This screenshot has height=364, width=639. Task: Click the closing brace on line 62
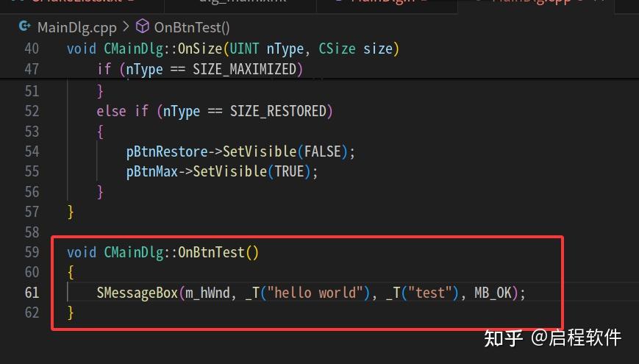71,313
